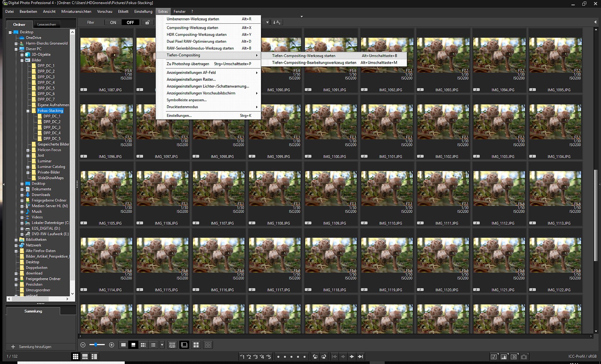Apply check mark 3 to image
This screenshot has height=364, width=601.
pyautogui.click(x=255, y=356)
